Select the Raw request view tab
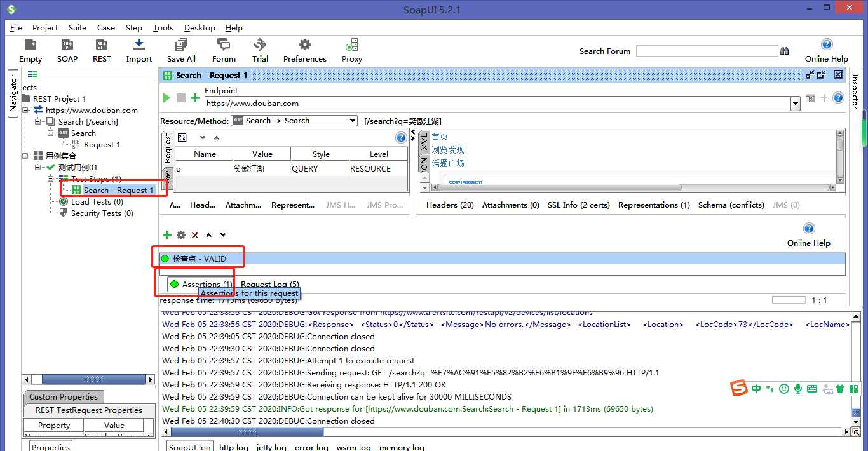 pos(168,177)
